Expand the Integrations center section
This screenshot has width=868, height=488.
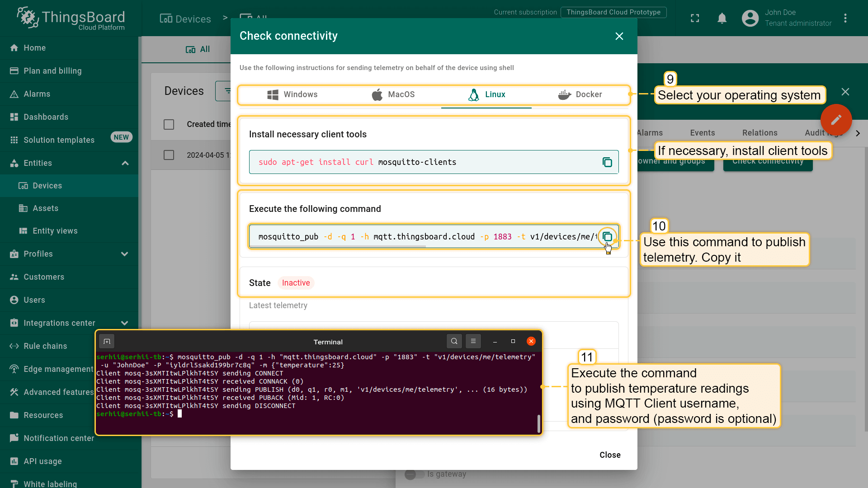pyautogui.click(x=125, y=323)
